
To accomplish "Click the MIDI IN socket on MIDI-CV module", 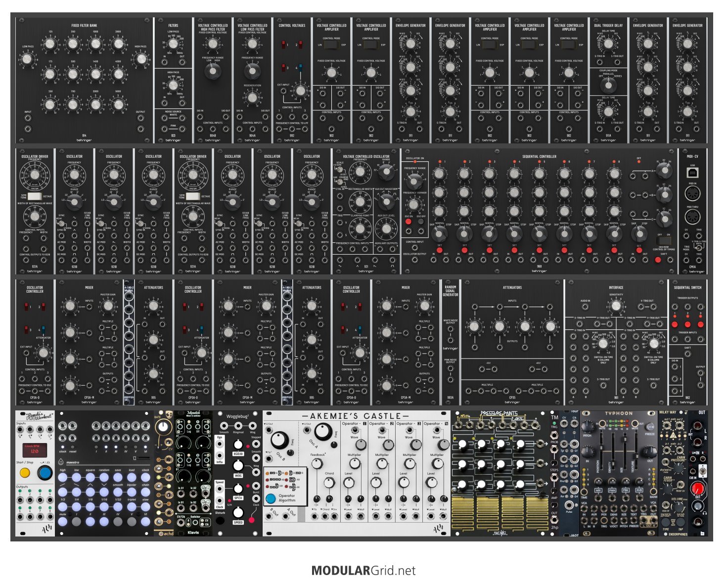I will click(x=692, y=194).
